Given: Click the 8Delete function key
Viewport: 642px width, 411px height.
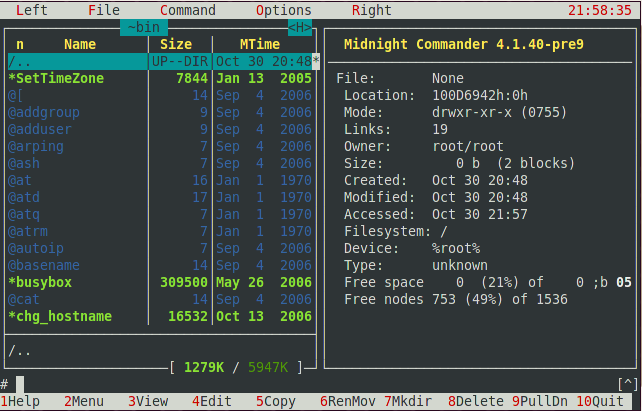Looking at the screenshot, I should coord(476,402).
